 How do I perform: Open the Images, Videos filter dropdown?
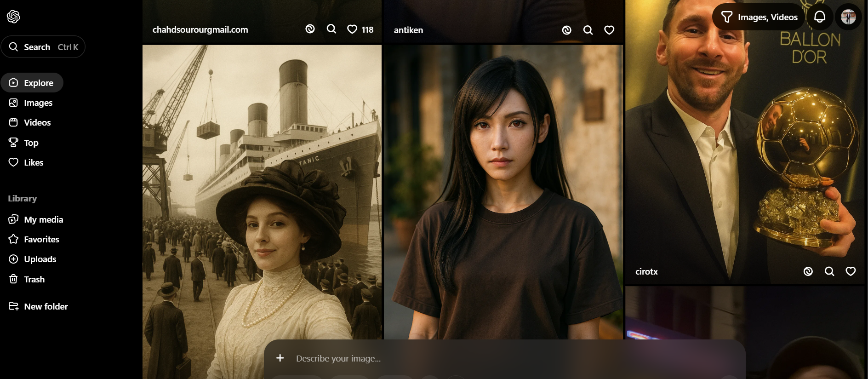point(759,17)
